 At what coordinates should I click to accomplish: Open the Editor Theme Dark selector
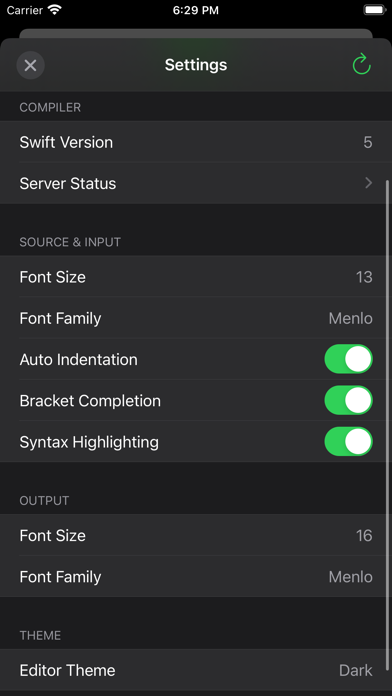pyautogui.click(x=356, y=670)
